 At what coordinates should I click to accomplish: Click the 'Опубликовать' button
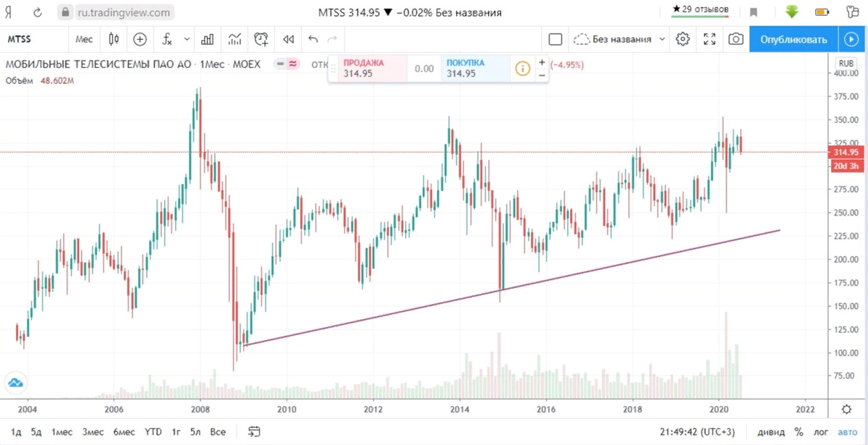(x=793, y=39)
